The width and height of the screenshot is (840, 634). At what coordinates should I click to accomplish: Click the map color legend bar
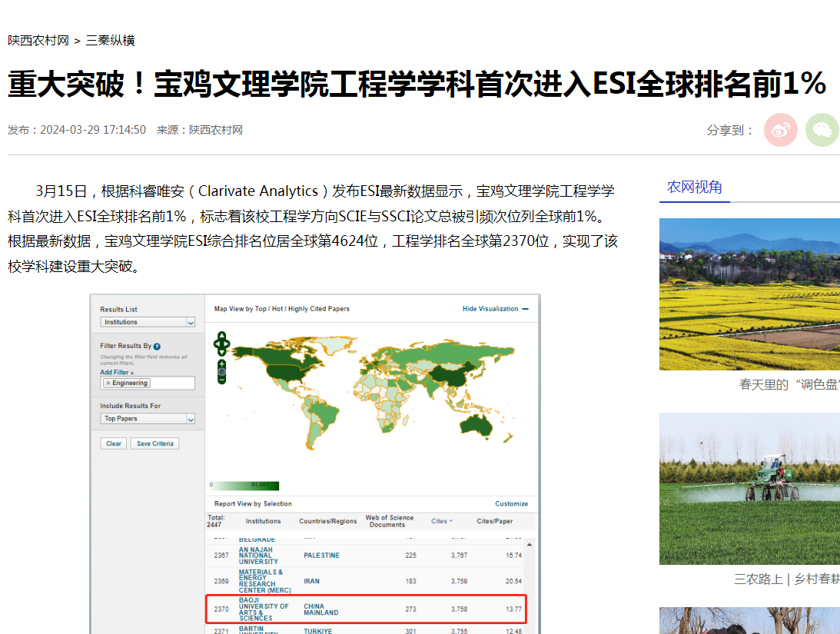click(247, 485)
